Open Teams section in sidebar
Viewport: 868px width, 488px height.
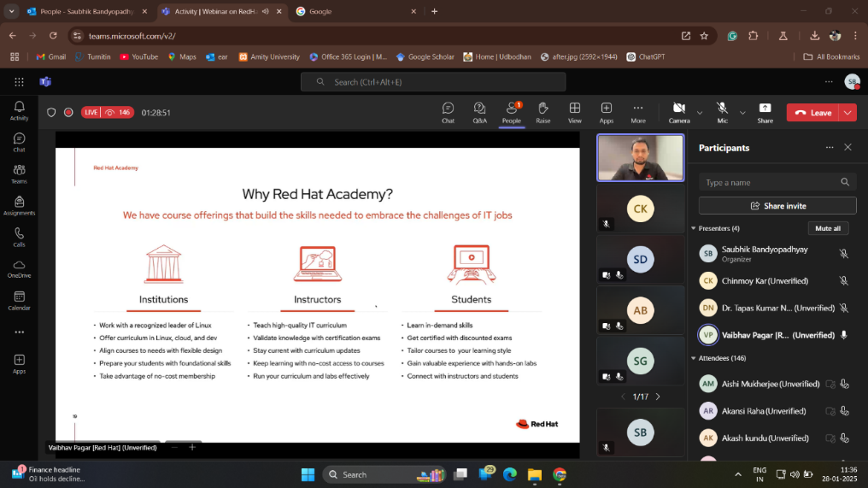(x=20, y=174)
